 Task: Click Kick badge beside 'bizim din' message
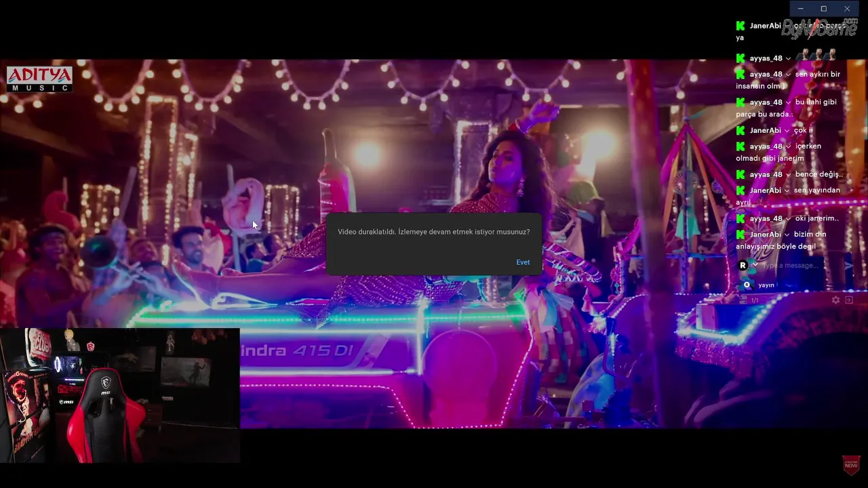(x=741, y=235)
